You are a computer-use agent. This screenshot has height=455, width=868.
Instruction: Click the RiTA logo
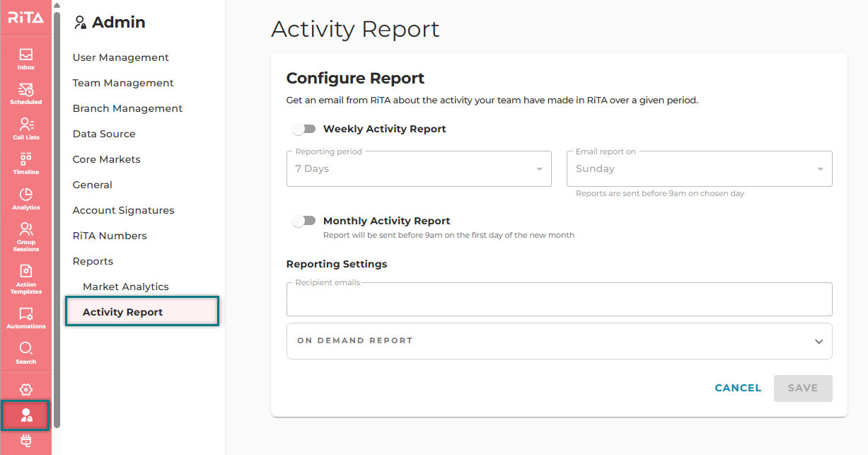(x=25, y=18)
